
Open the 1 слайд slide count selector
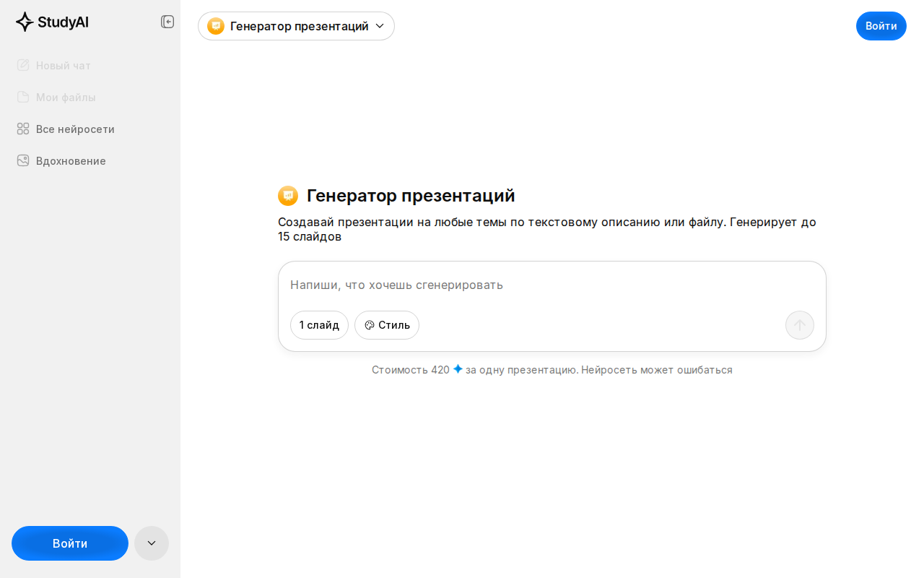[319, 325]
